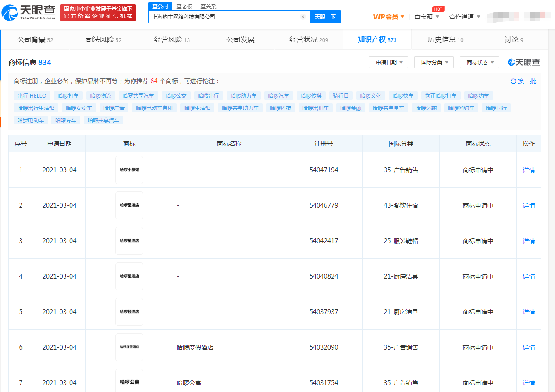The width and height of the screenshot is (555, 392).
Task: Select the 哈啰出行生活馆 trademark tag
Action: (36, 108)
